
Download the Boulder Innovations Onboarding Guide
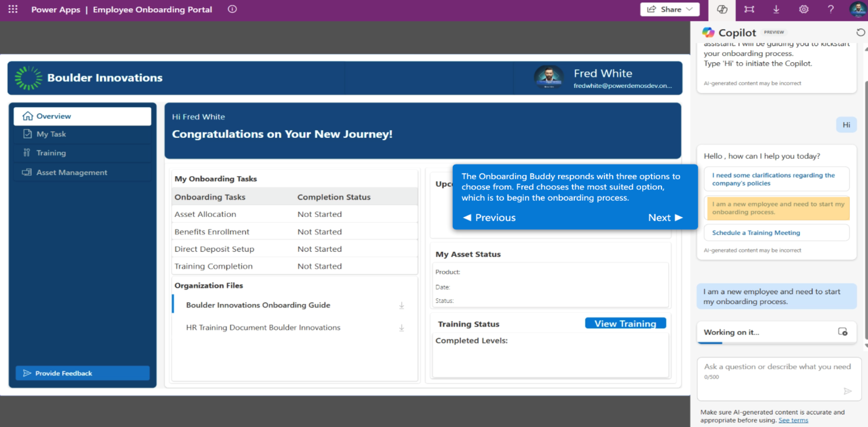[x=401, y=305]
